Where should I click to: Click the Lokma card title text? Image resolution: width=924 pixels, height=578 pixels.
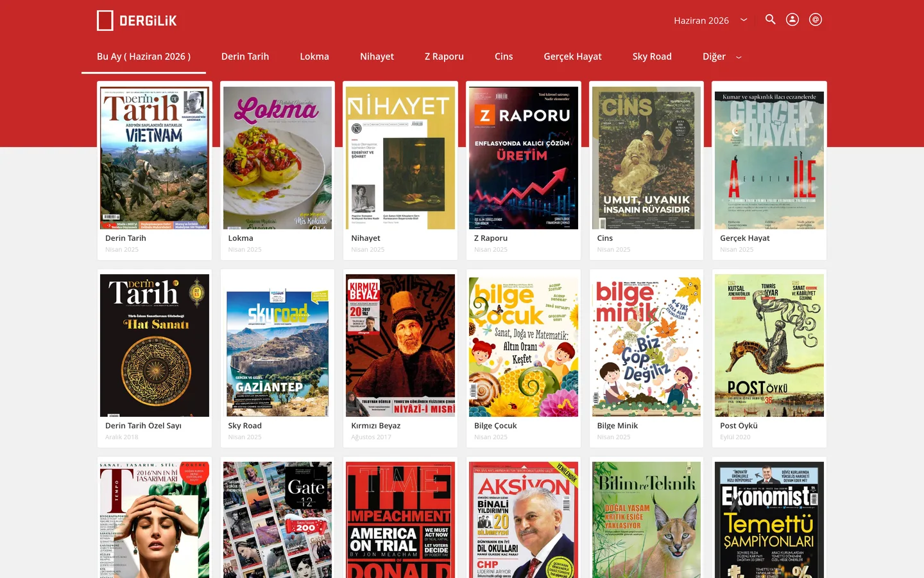click(241, 238)
